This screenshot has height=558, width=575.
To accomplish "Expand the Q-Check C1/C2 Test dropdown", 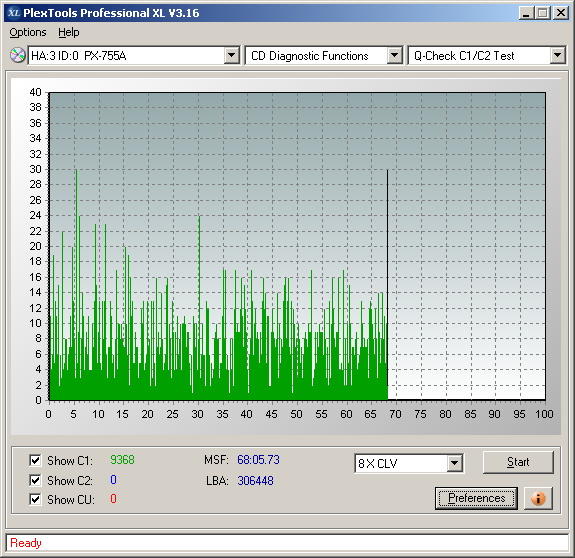I will tap(557, 56).
